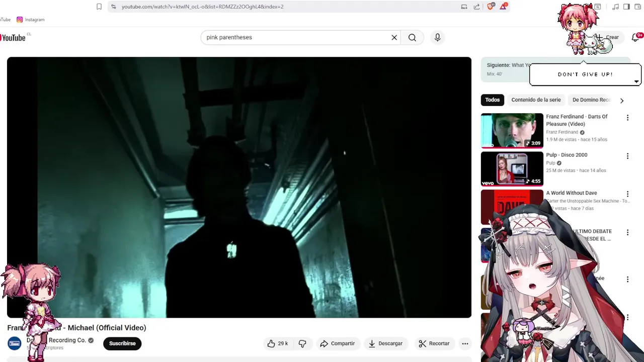Select Contenido de la serie chip

pos(536,100)
